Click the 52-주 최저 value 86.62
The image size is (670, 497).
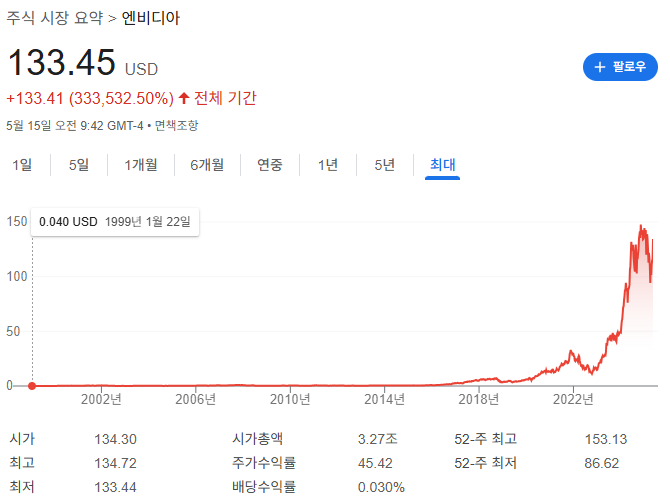click(602, 463)
